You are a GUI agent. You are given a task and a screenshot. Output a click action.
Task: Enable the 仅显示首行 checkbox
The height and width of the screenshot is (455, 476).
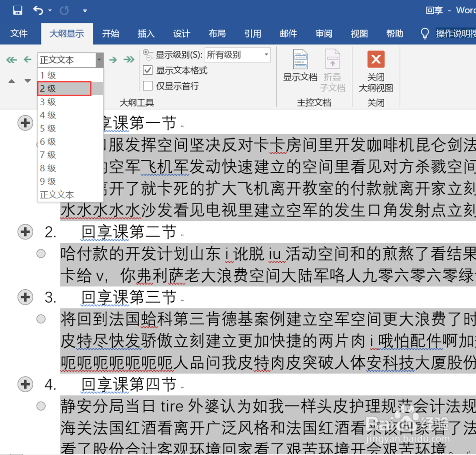[x=149, y=85]
